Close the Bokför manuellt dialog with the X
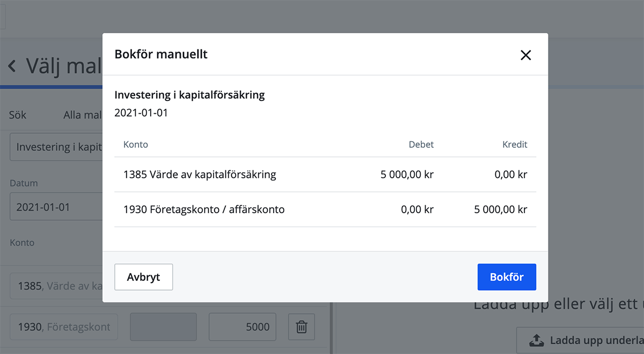This screenshot has width=644, height=354. pyautogui.click(x=525, y=55)
